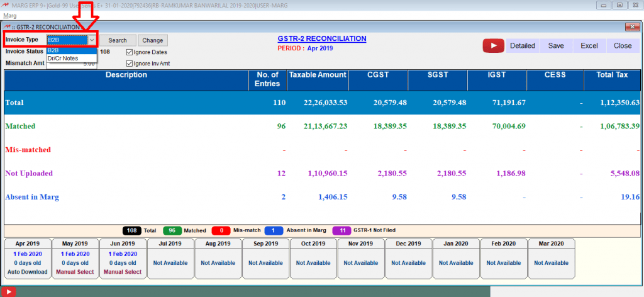Click the PERIOD : Apr 2019 label
The width and height of the screenshot is (644, 297).
305,48
